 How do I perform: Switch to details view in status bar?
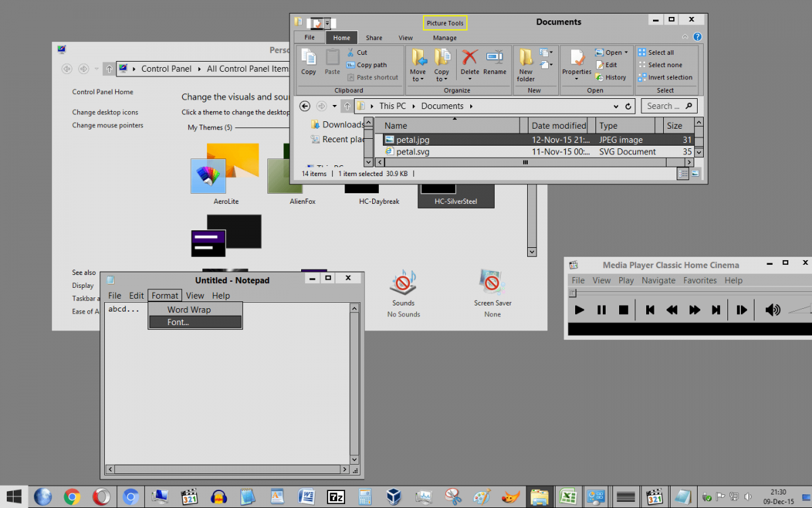pos(683,174)
